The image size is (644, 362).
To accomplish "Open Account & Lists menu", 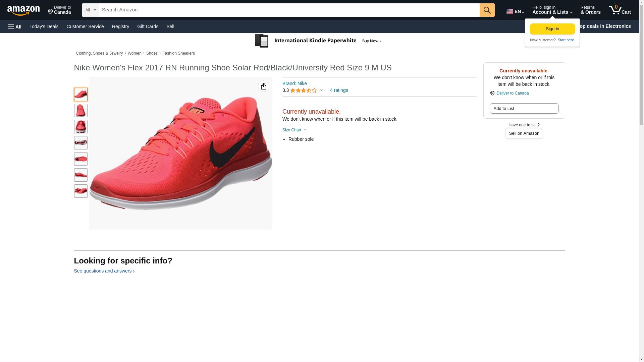I will [552, 10].
